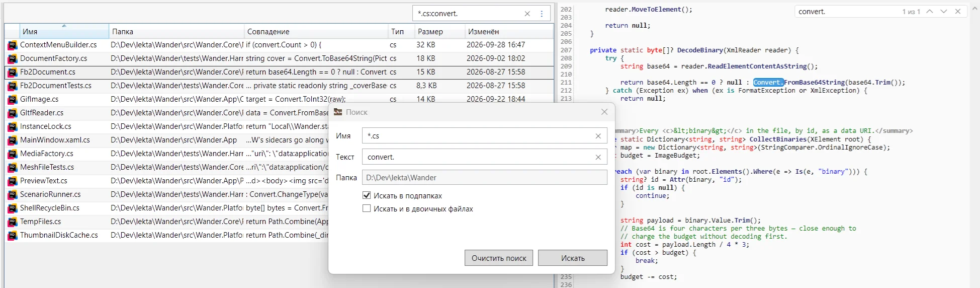The width and height of the screenshot is (980, 288).
Task: Click the DocumentFactory.cs file icon
Action: tap(12, 59)
